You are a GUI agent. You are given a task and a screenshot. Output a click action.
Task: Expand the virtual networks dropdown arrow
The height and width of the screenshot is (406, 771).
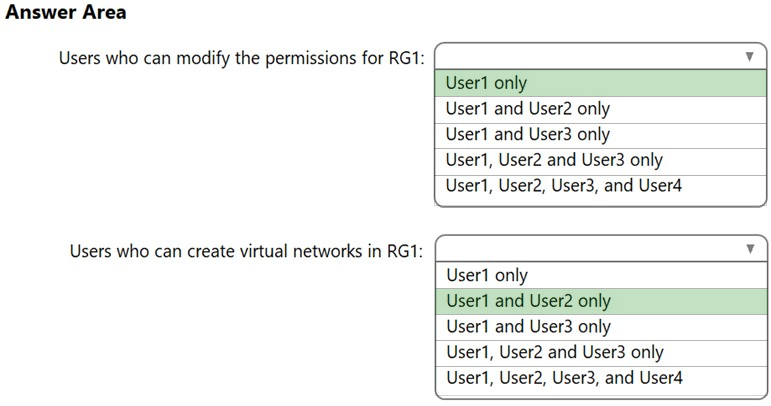click(x=749, y=249)
